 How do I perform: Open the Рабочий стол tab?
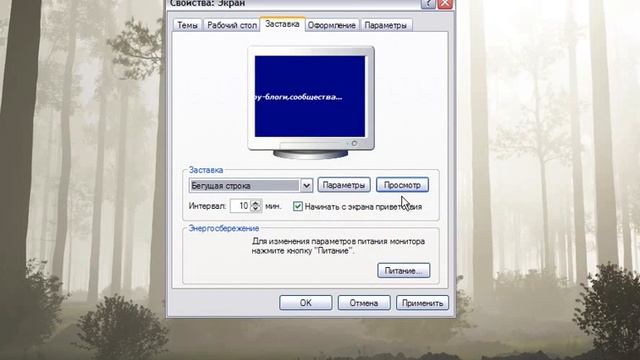point(232,25)
